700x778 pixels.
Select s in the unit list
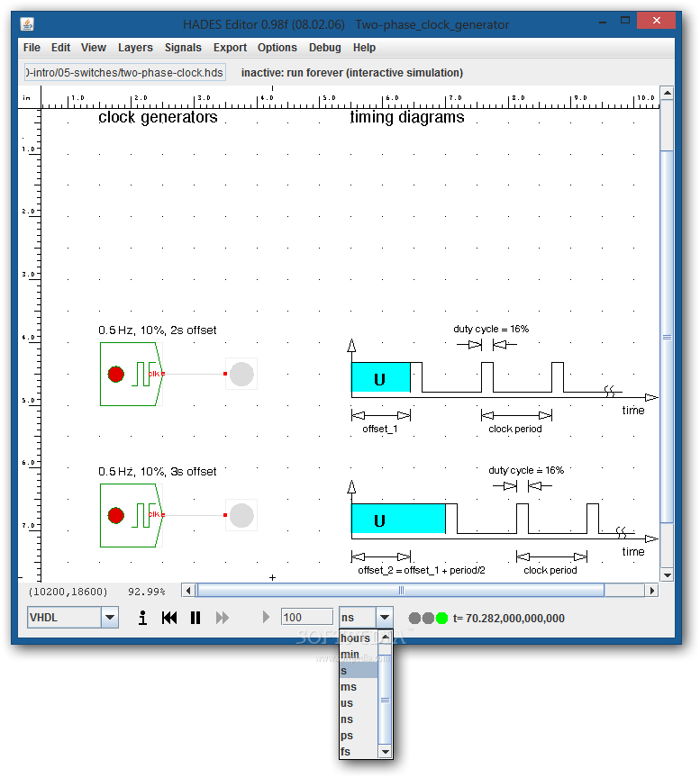(359, 671)
